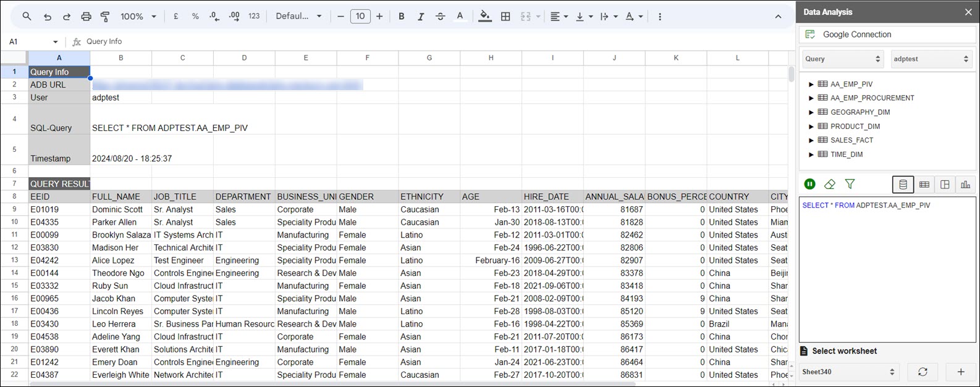Select the EEID header cell

point(59,196)
